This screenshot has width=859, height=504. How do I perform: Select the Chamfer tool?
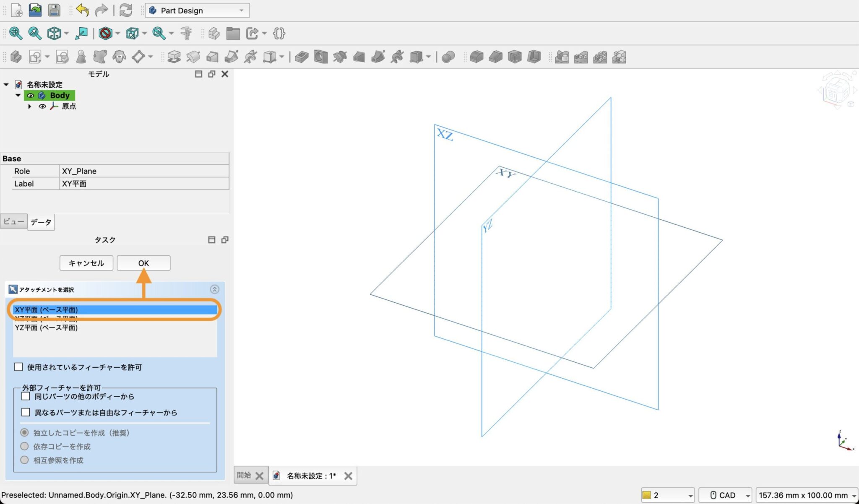click(496, 57)
